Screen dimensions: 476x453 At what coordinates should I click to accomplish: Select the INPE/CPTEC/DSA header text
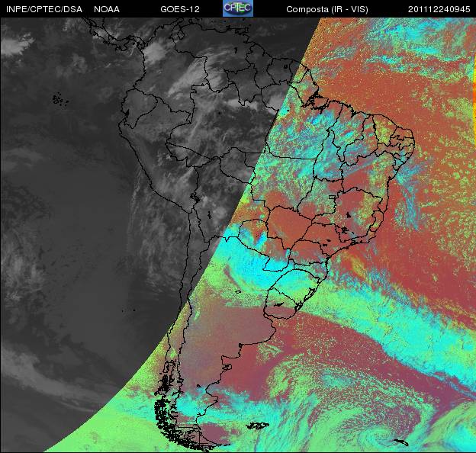pyautogui.click(x=44, y=9)
